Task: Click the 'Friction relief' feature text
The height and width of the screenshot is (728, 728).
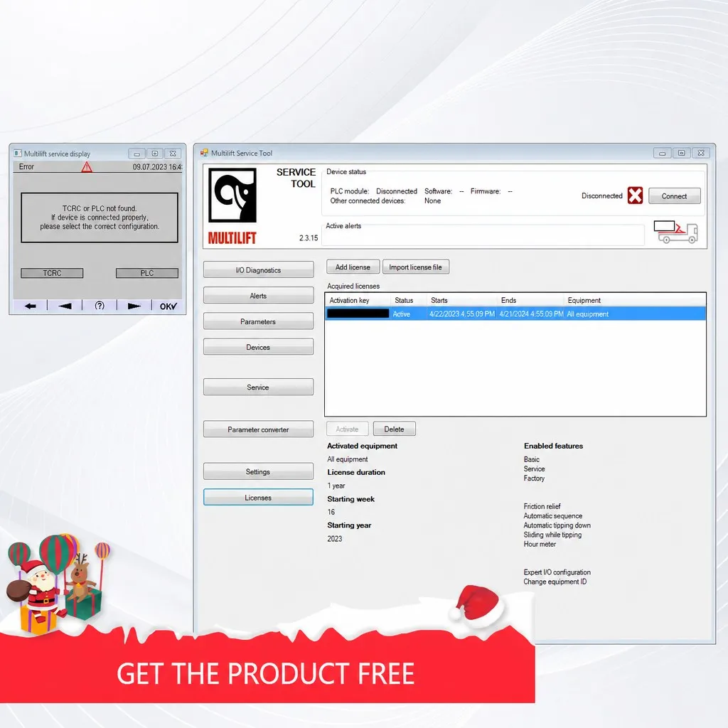Action: point(542,506)
